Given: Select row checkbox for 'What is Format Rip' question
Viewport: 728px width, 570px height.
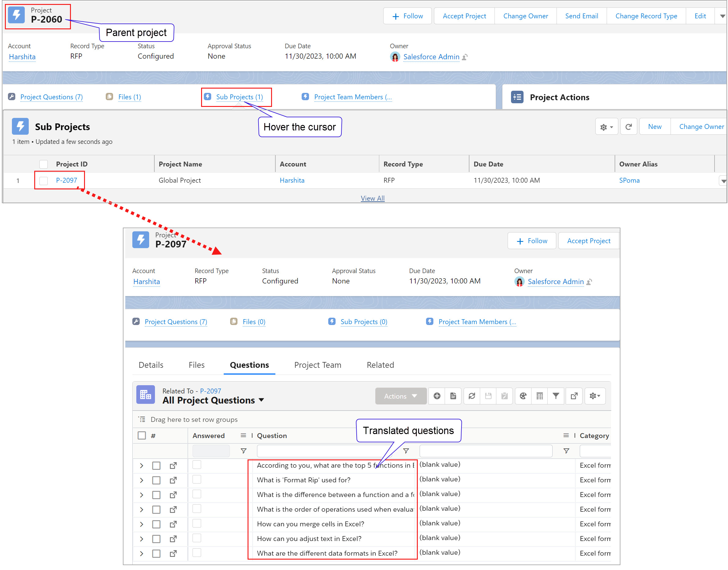Looking at the screenshot, I should click(156, 480).
